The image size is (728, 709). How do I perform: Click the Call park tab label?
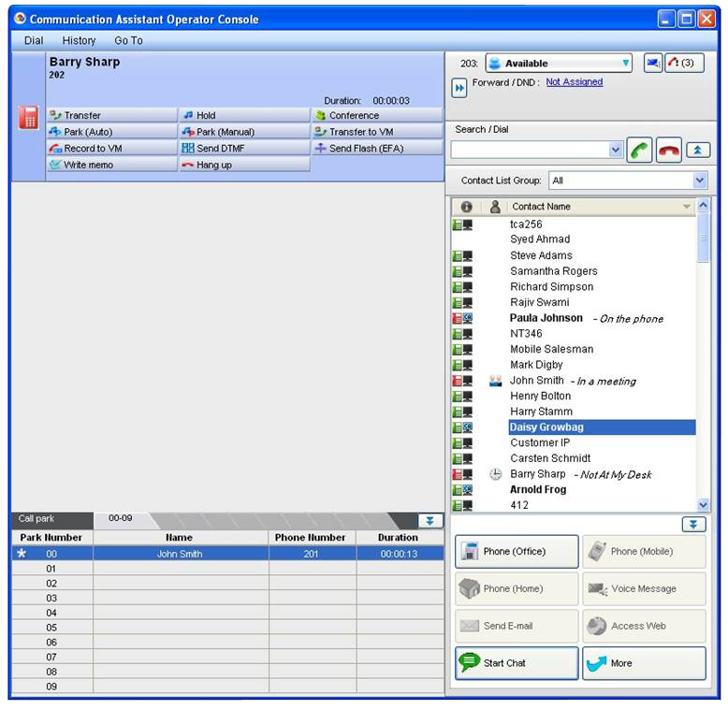[x=36, y=519]
